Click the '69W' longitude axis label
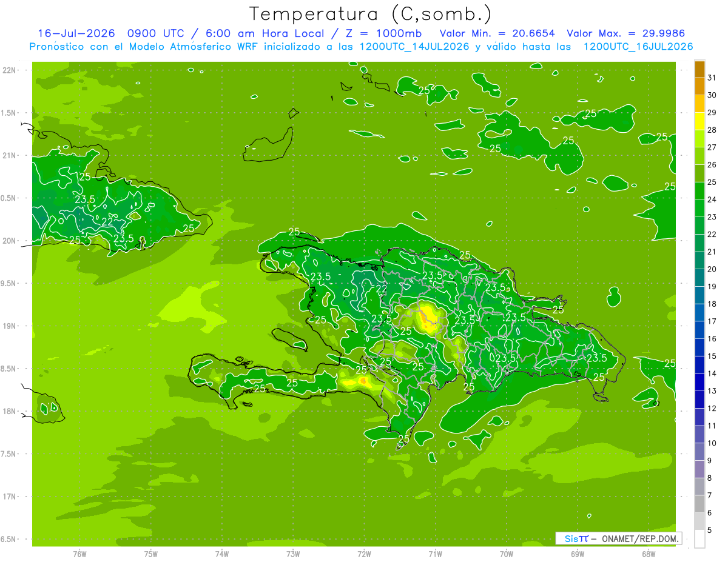Viewport: 728px width, 562px height. click(578, 554)
